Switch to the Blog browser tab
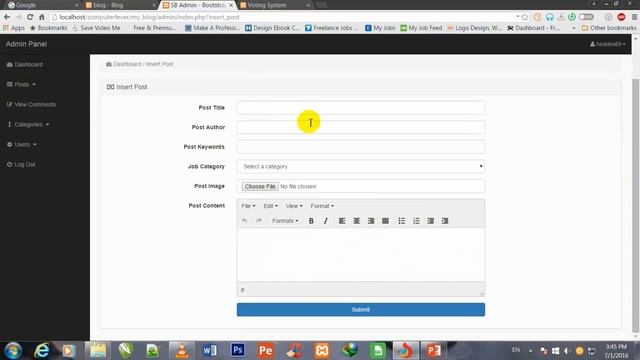The width and height of the screenshot is (640, 360). [120, 5]
